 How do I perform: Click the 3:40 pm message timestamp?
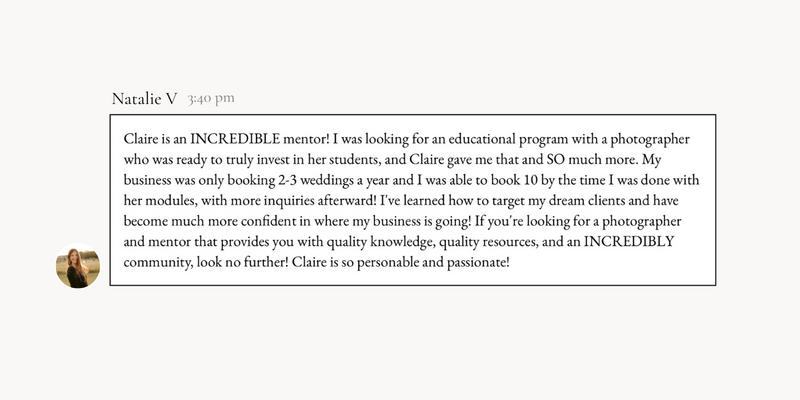click(211, 98)
